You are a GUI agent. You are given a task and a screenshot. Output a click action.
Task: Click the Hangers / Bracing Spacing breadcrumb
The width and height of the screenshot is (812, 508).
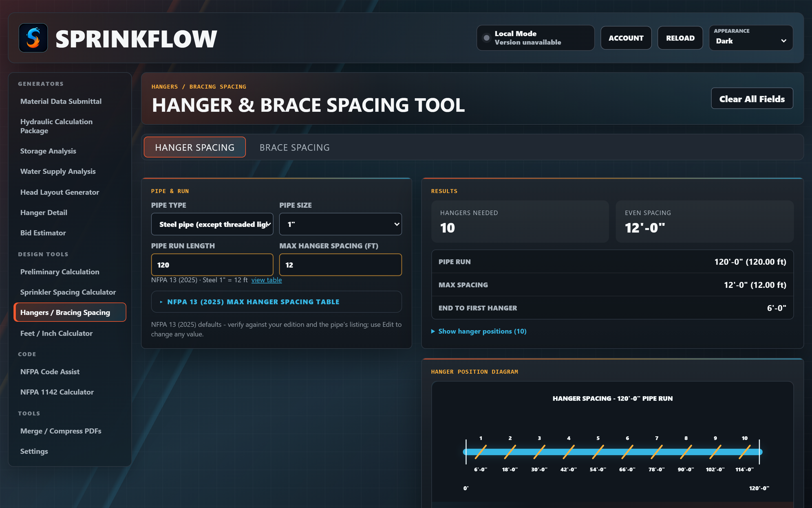coord(199,87)
